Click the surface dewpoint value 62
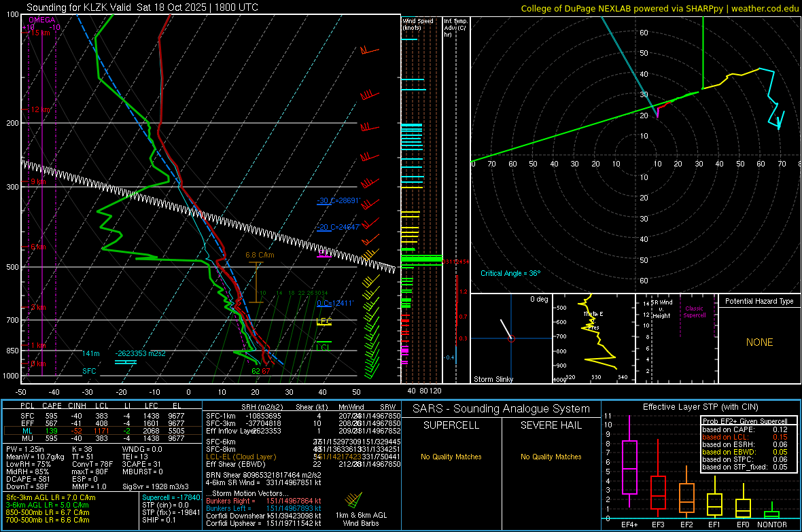The height and width of the screenshot is (532, 802). click(x=256, y=371)
